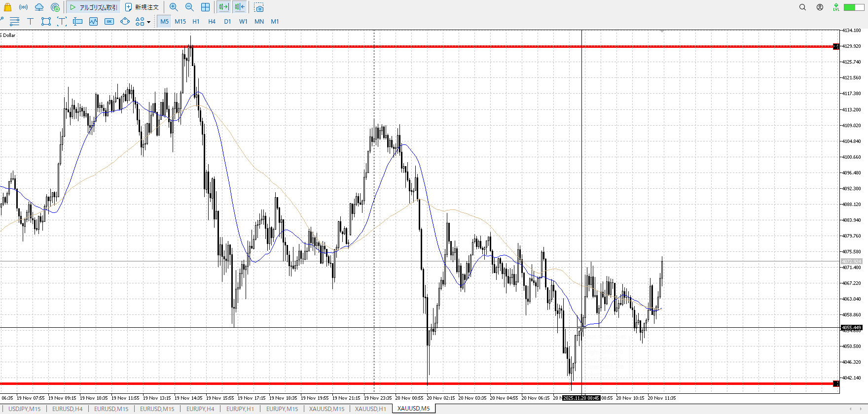Switch to the USDJPY,M15 chart tab

point(25,409)
